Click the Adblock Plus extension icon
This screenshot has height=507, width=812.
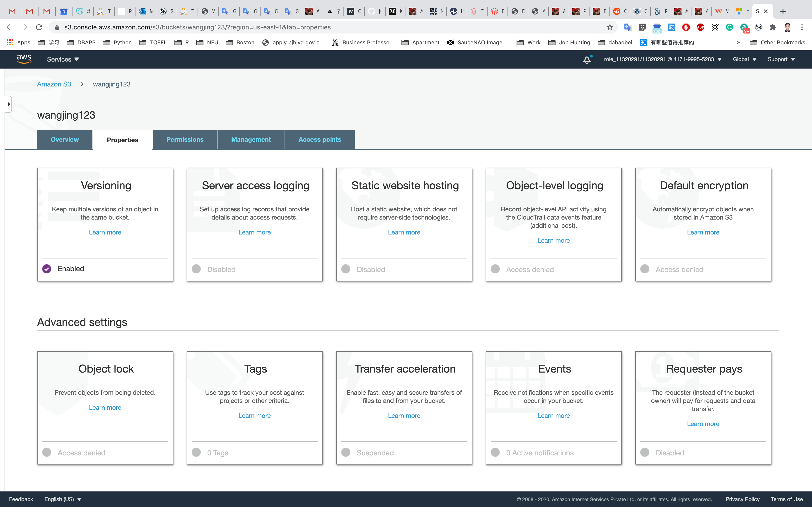tap(700, 27)
